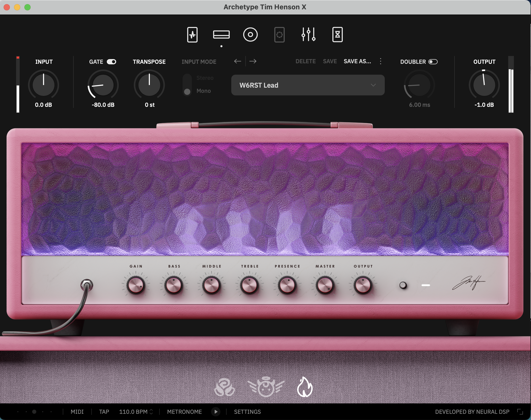Open MIDI options in bottom bar
Screen dimensions: 531x420
pos(77,412)
